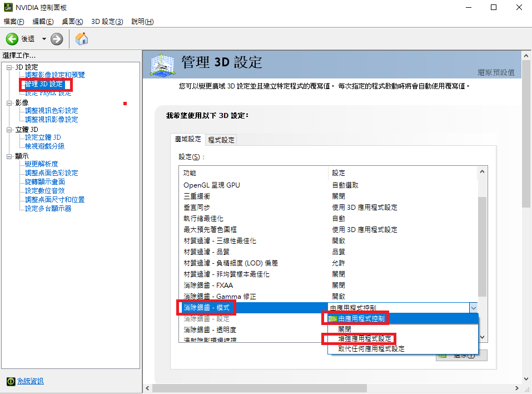Image resolution: width=532 pixels, height=394 pixels.
Task: Open 調整影像設定和預覽 in the task tree
Action: point(55,75)
